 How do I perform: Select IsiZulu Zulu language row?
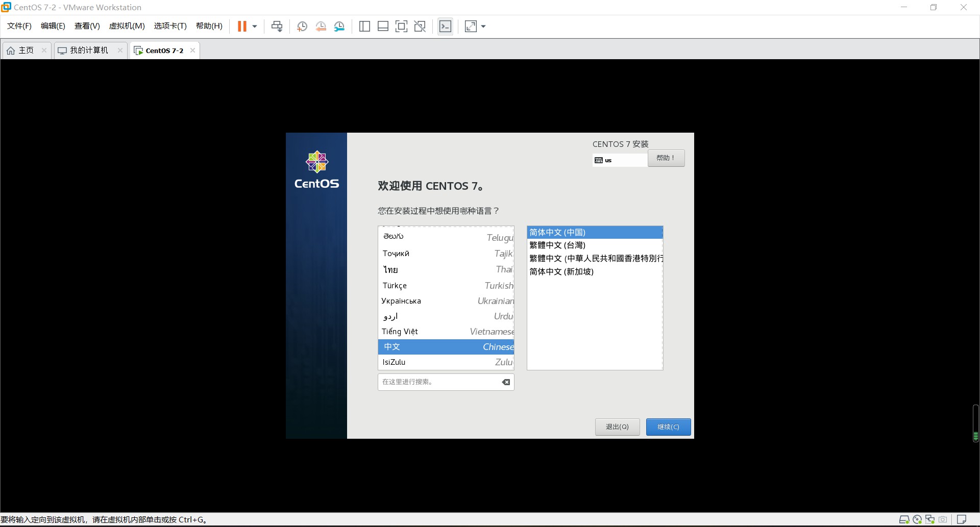(446, 362)
